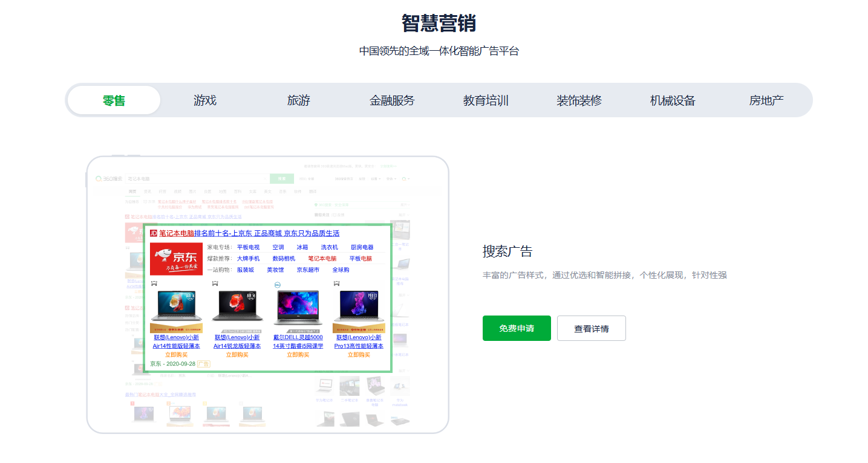Click the 京东 red logo image
The image size is (868, 463).
176,259
